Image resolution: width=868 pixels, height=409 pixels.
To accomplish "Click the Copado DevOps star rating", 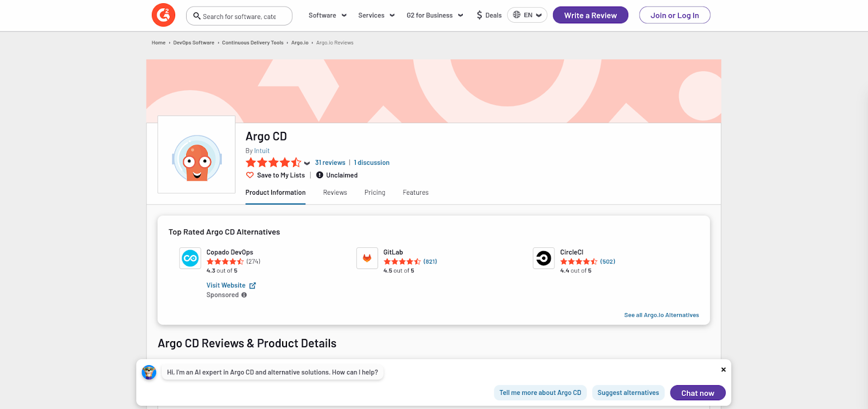I will (x=225, y=261).
